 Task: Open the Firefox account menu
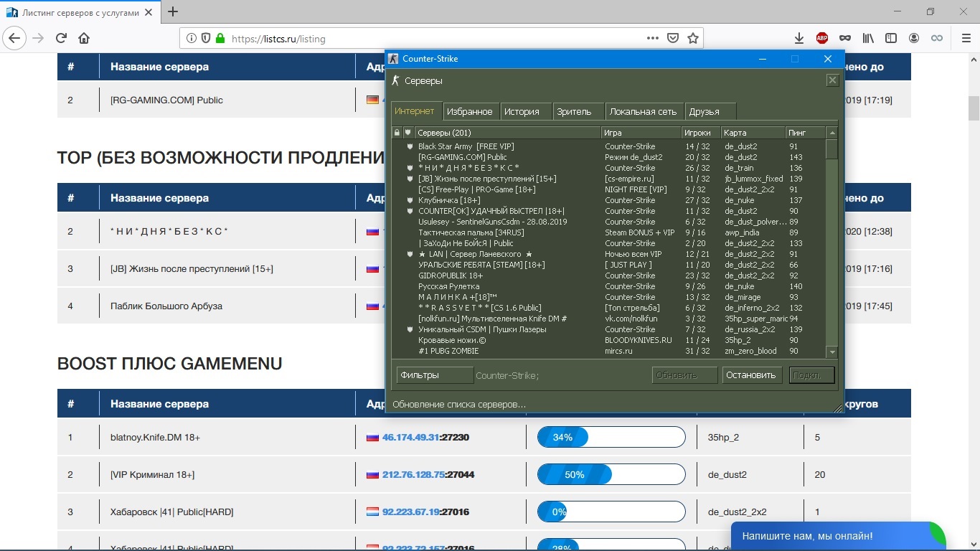point(914,38)
